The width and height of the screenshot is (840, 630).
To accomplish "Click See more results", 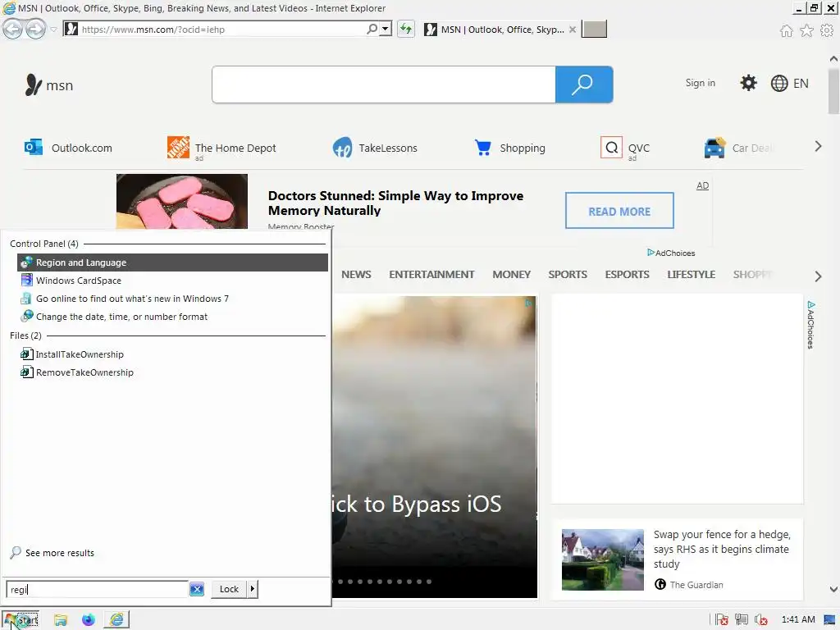I will (52, 552).
